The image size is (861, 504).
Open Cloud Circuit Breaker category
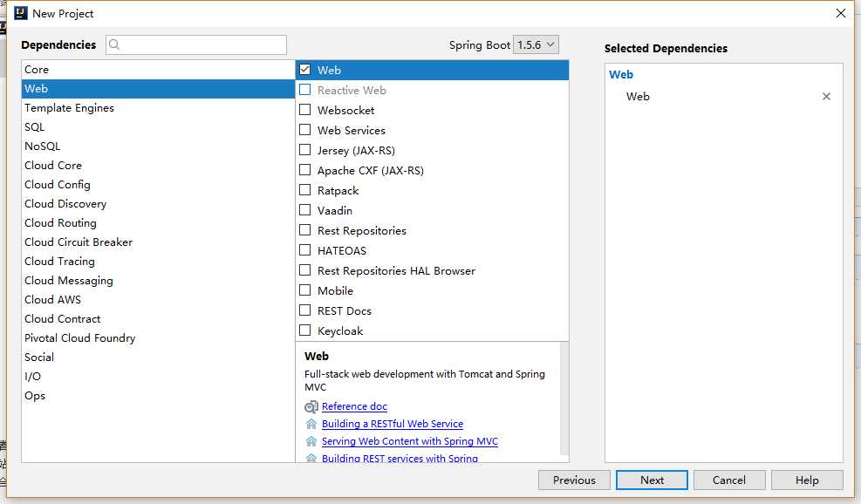(x=158, y=242)
